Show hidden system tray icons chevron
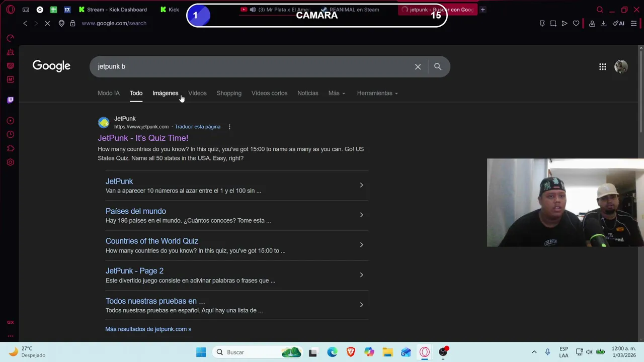 click(534, 352)
